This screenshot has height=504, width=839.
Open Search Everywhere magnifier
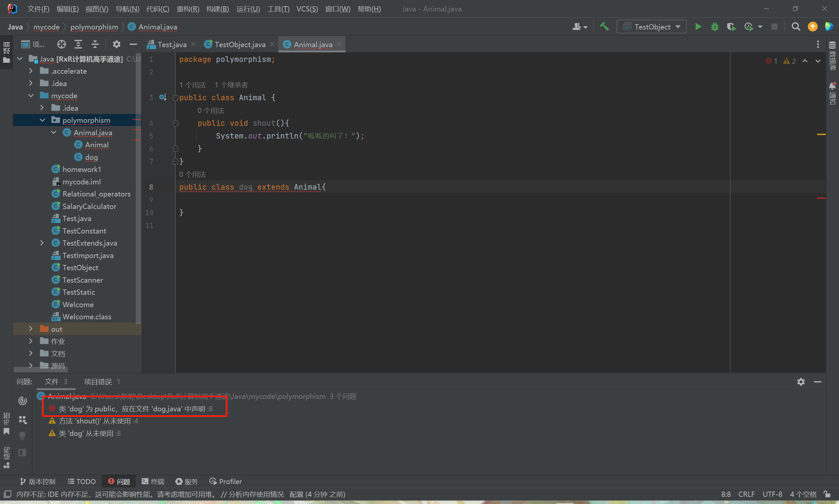(795, 27)
